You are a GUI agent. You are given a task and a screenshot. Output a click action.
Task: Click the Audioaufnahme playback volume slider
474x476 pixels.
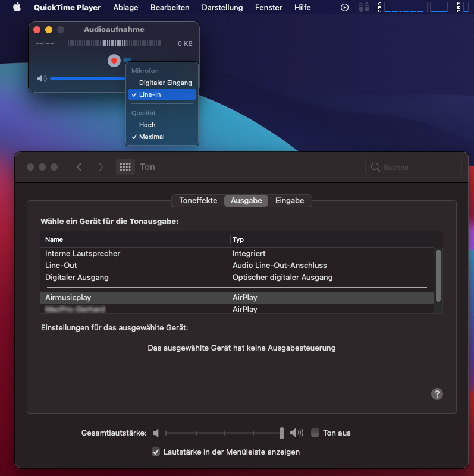pyautogui.click(x=87, y=78)
